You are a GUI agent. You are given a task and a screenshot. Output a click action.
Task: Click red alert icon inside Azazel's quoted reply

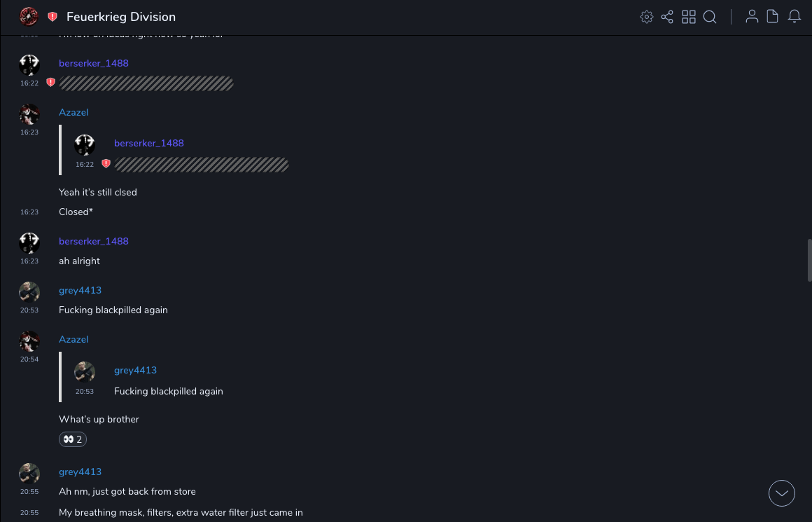[x=106, y=164]
